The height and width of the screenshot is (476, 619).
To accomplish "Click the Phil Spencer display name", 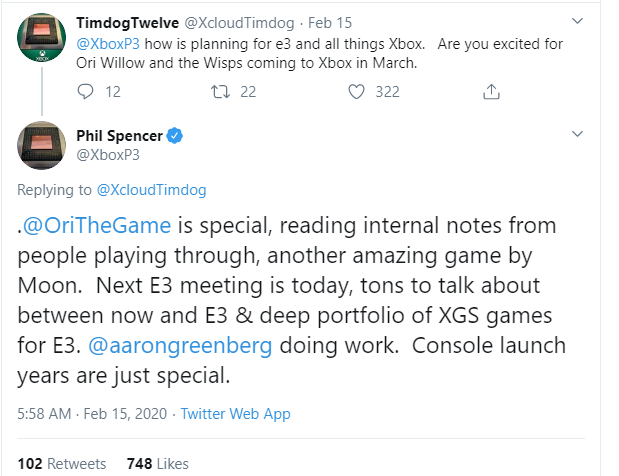I will click(x=119, y=136).
